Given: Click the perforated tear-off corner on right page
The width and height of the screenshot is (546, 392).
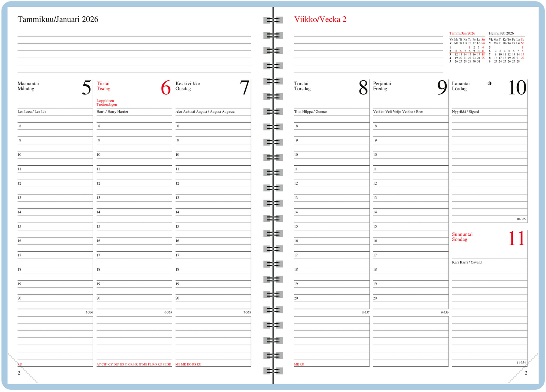Looking at the screenshot, I should click(x=524, y=368).
